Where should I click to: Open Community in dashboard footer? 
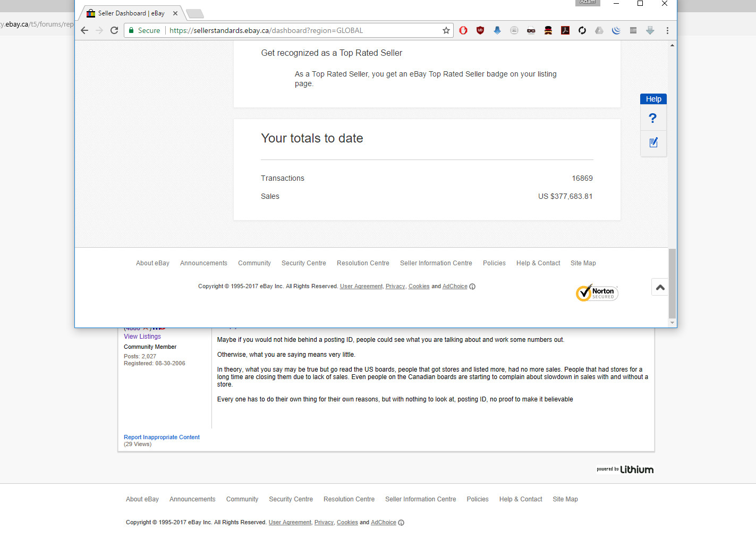(254, 263)
